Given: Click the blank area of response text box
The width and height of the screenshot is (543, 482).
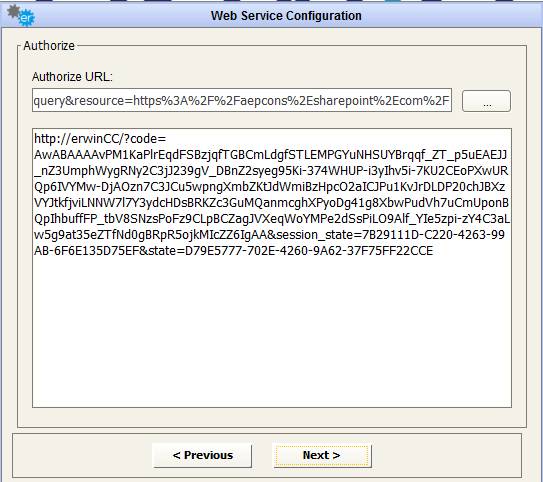Looking at the screenshot, I should pos(272,332).
